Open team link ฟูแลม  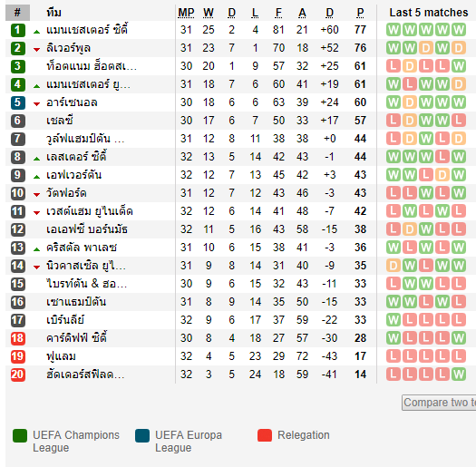pos(61,356)
